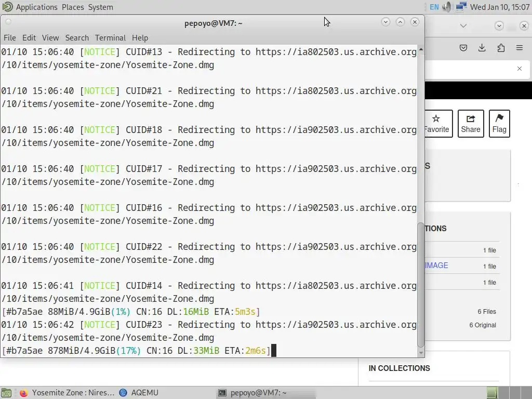Click the Favorite star button on archive page

pyautogui.click(x=438, y=124)
